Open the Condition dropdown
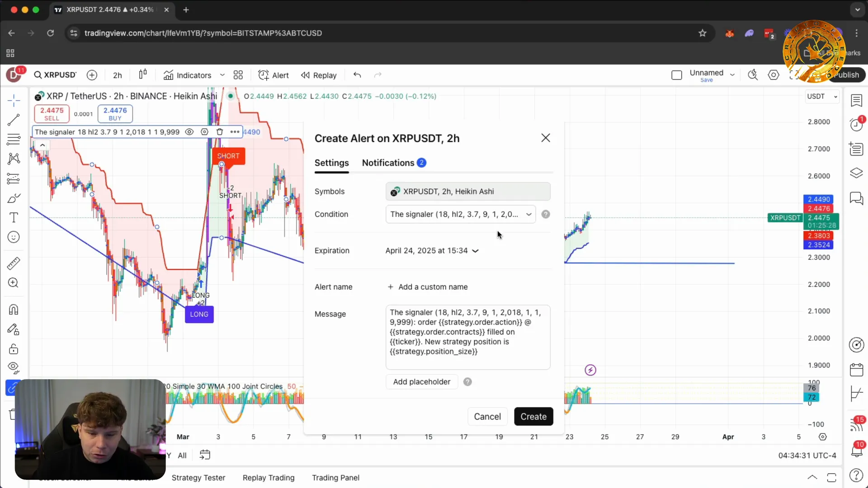This screenshot has width=868, height=488. click(x=460, y=214)
